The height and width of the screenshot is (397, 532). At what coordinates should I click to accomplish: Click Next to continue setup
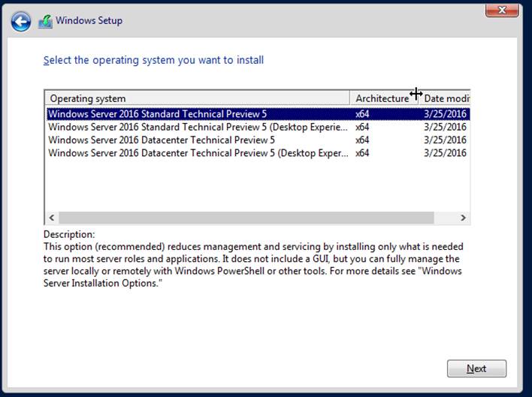tap(476, 368)
